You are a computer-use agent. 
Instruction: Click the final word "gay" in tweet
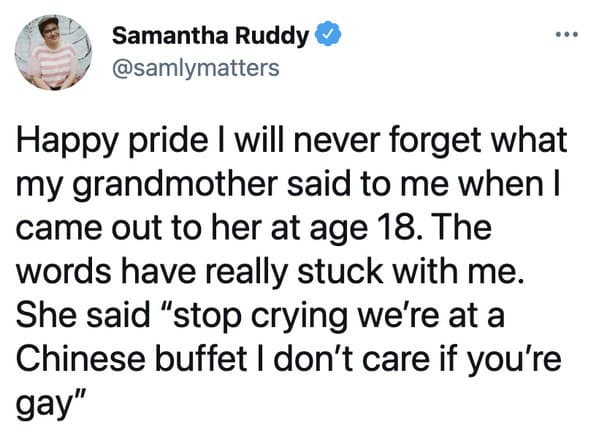42,405
